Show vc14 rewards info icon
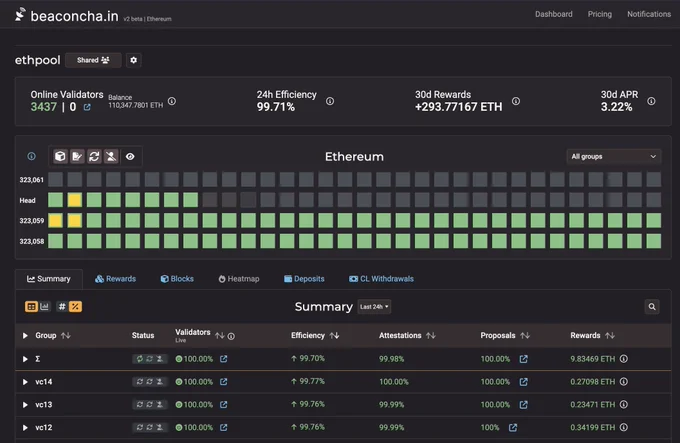This screenshot has width=680, height=443. point(624,382)
